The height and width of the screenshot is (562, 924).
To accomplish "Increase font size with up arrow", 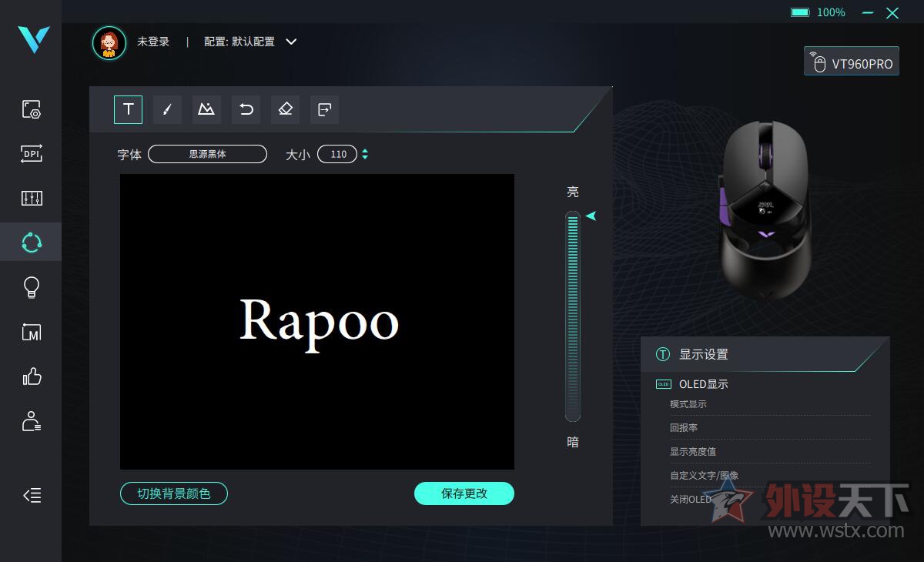I will 365,150.
